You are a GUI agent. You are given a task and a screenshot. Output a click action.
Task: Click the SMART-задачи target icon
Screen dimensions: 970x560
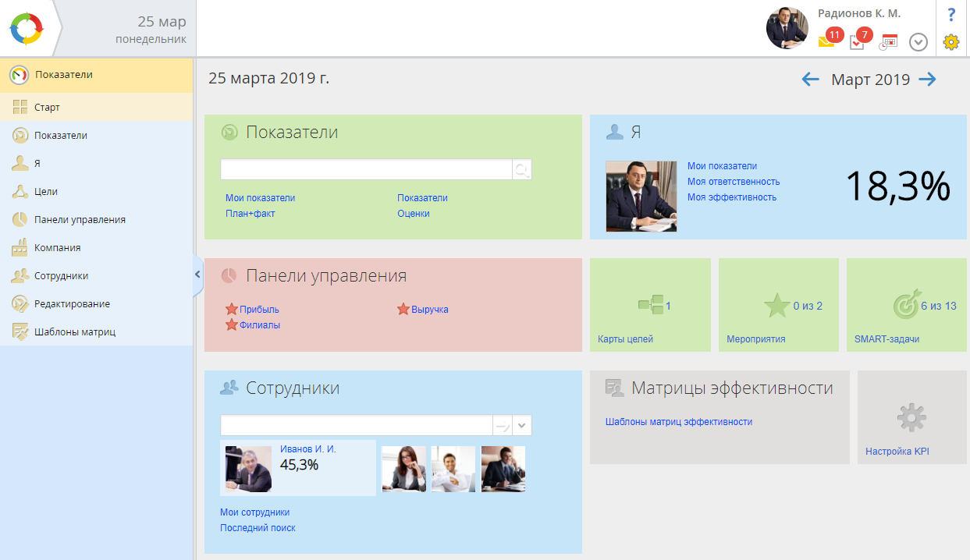(x=906, y=305)
